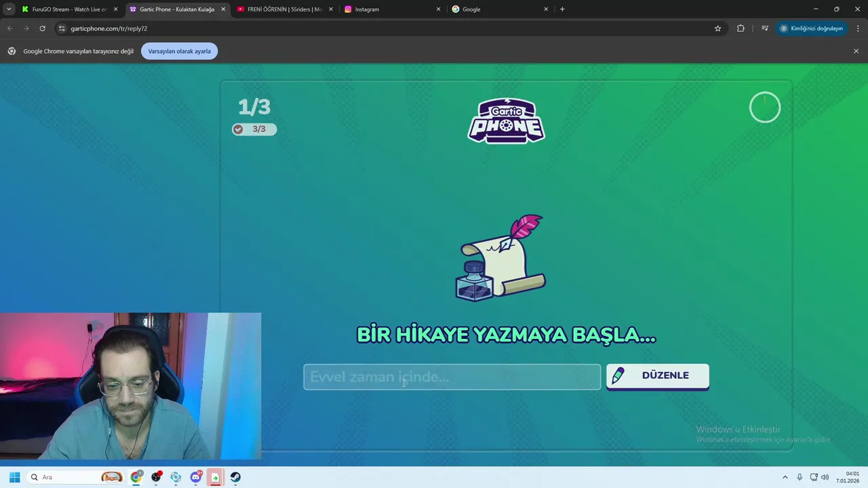Open OBS Studio from the taskbar
Viewport: 868px width, 488px height.
pos(157,477)
